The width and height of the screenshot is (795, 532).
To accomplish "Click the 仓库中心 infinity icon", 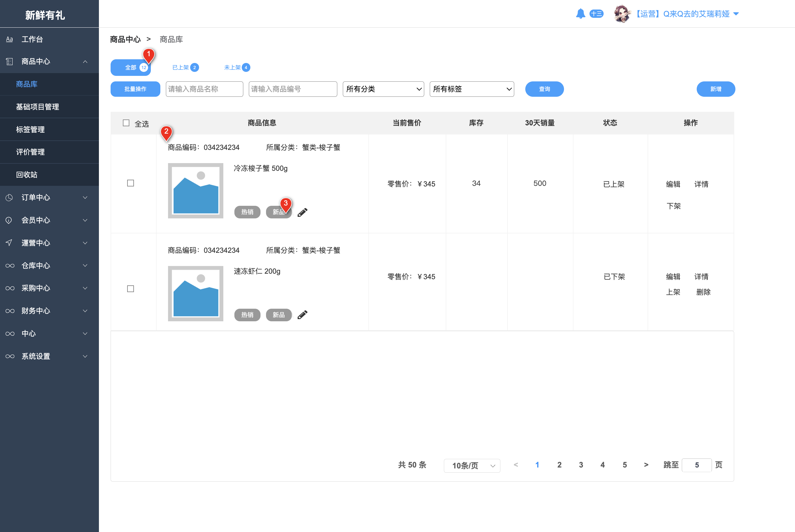I will (10, 265).
